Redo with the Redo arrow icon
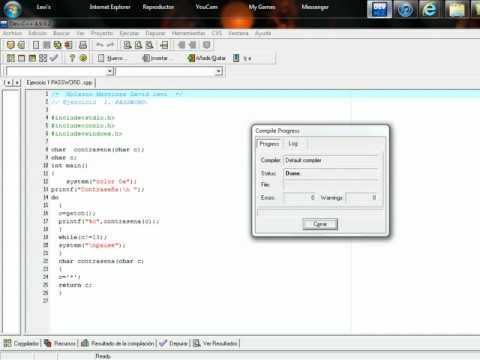This screenshot has width=480, height=360. click(x=110, y=45)
